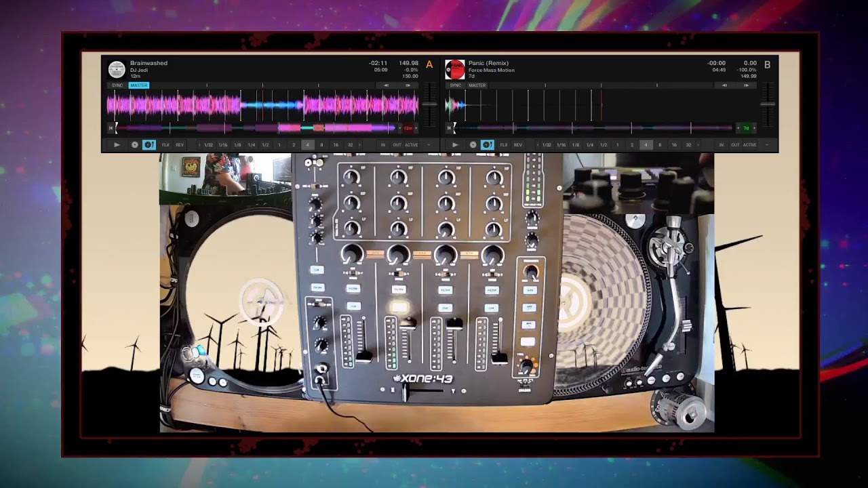Open deck B letter menu
The height and width of the screenshot is (488, 868).
click(x=767, y=65)
